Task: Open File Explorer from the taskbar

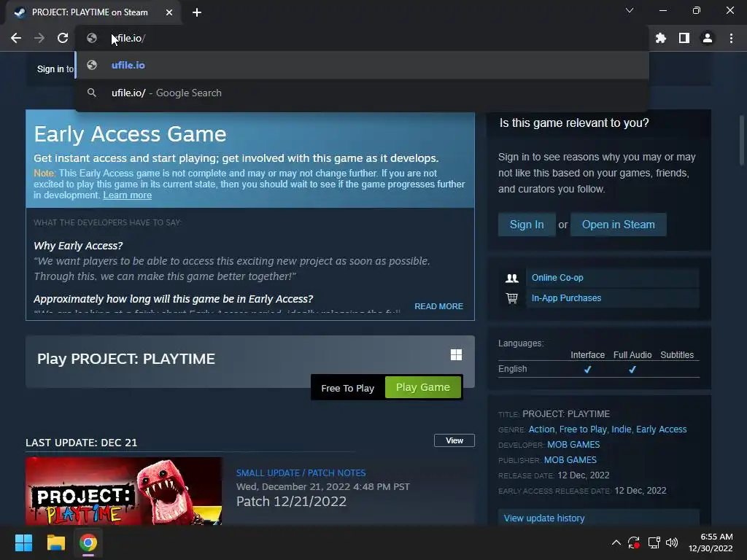Action: coord(55,542)
